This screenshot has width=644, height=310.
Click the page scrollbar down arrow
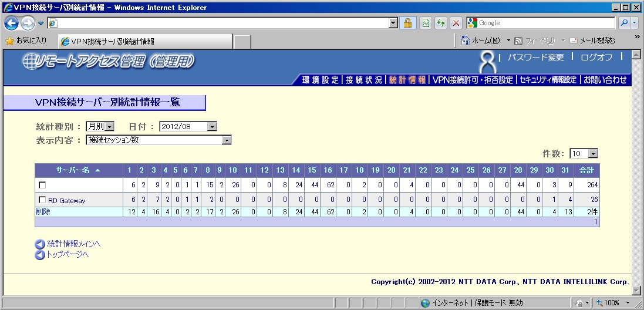tap(636, 291)
